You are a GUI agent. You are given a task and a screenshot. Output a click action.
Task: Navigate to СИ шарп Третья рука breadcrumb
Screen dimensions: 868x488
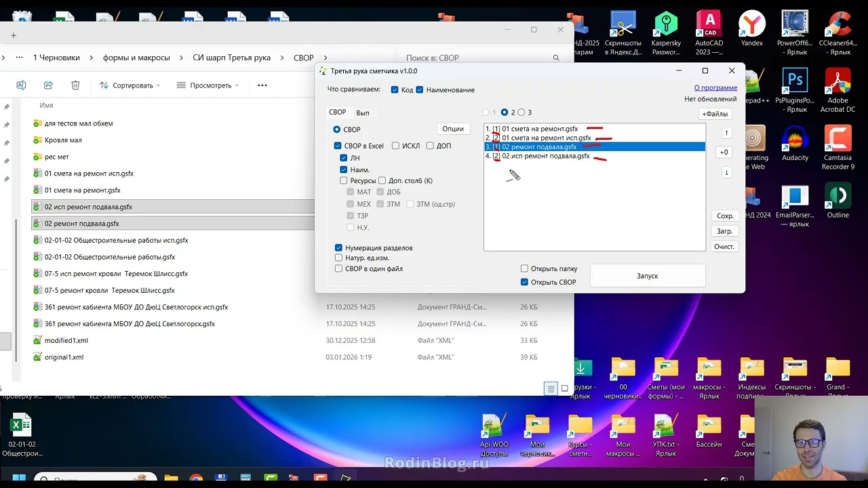click(232, 58)
